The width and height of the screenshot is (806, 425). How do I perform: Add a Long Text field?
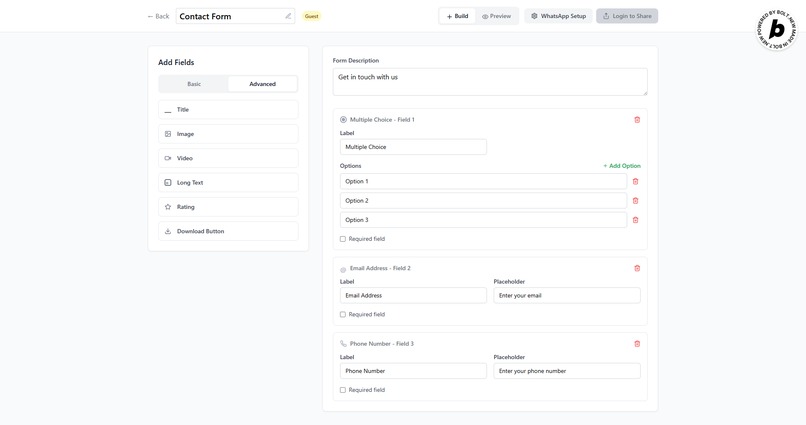pyautogui.click(x=228, y=182)
